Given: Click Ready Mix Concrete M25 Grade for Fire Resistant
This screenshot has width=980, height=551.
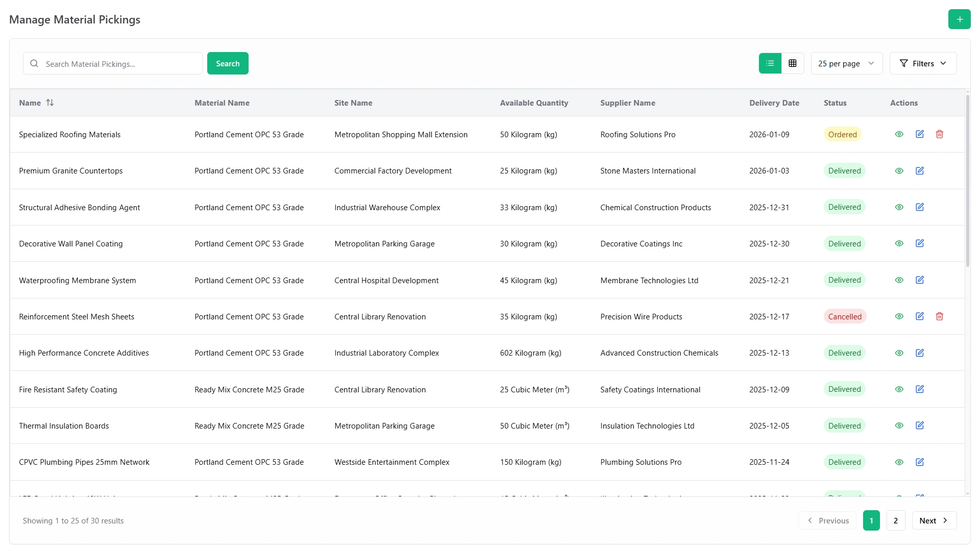Looking at the screenshot, I should [249, 389].
